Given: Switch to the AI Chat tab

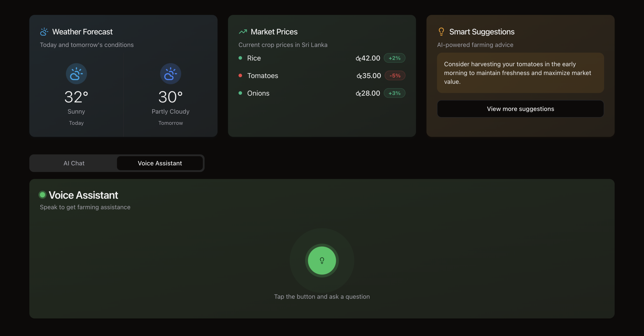Looking at the screenshot, I should 74,163.
